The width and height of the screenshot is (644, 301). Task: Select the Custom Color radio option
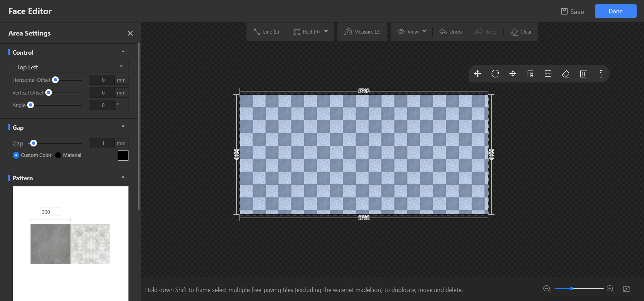[x=16, y=155]
